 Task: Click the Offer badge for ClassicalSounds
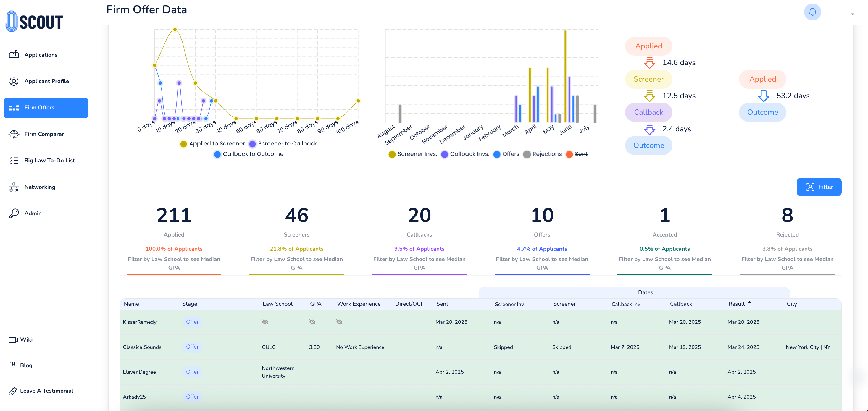192,347
